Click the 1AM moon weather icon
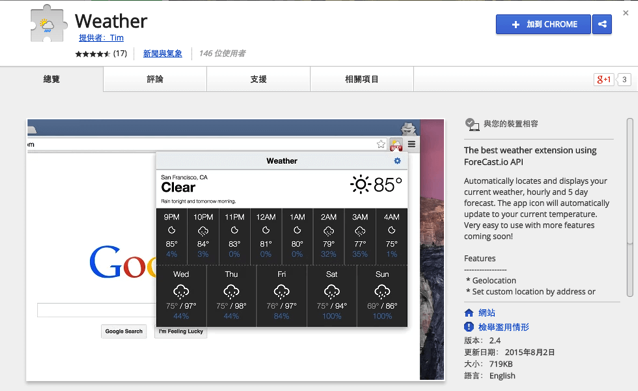 point(297,230)
